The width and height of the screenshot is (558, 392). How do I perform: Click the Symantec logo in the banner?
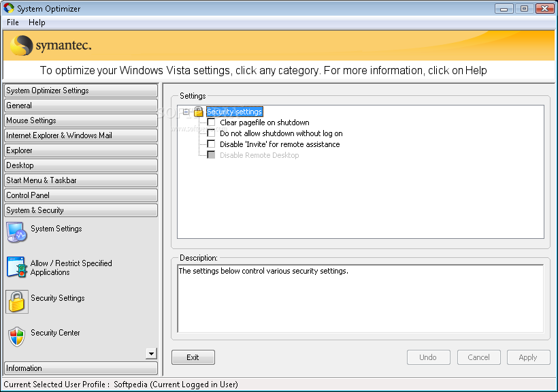[x=50, y=46]
